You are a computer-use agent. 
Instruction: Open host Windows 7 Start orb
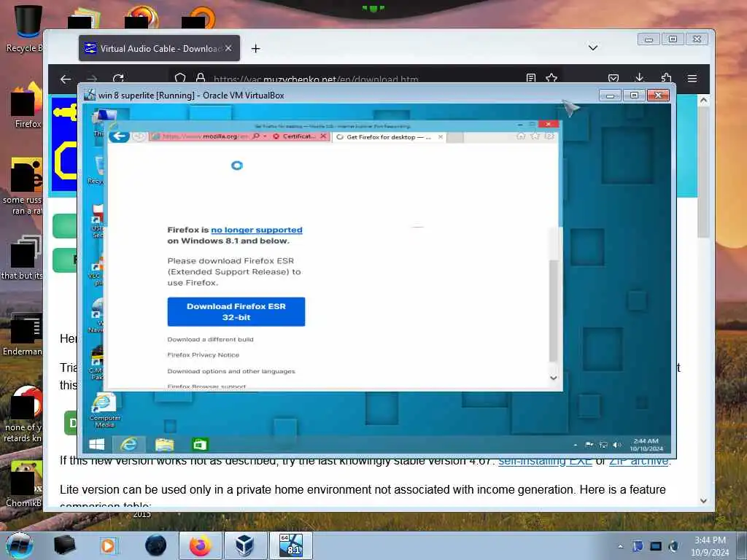point(20,545)
